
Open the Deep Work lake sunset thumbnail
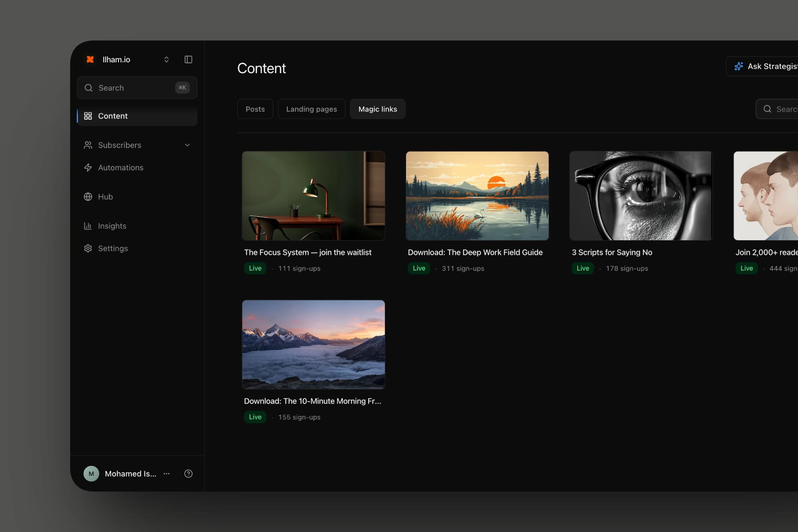point(477,196)
